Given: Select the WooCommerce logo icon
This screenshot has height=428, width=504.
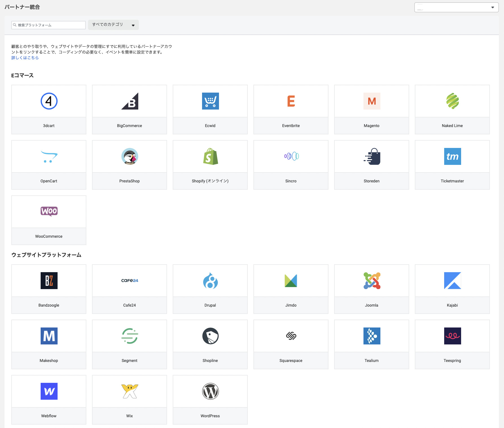Looking at the screenshot, I should coord(49,211).
